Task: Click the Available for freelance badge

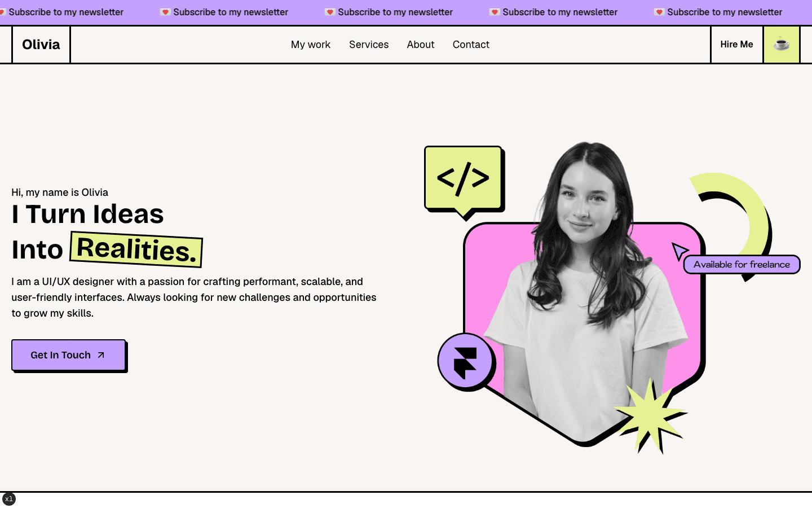Action: pos(742,265)
